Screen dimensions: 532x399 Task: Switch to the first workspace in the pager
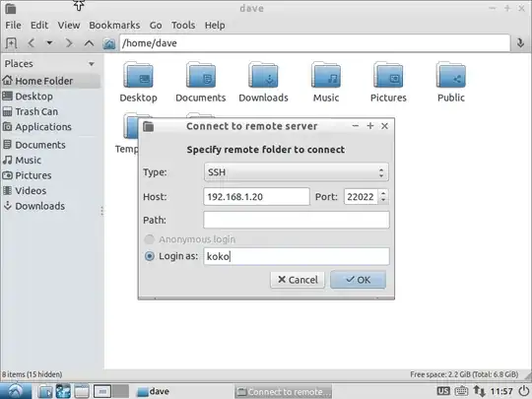pyautogui.click(x=102, y=391)
